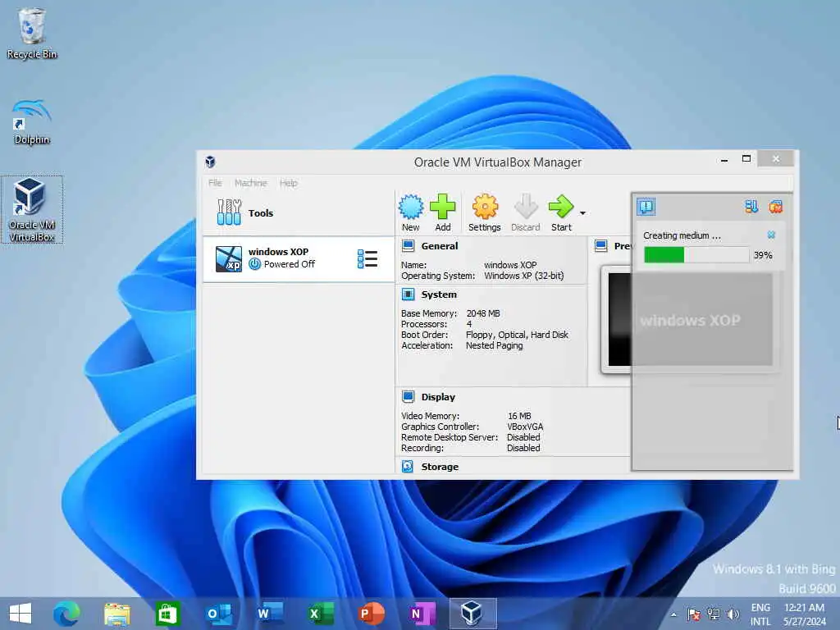
Task: Click the System section title
Action: click(439, 294)
